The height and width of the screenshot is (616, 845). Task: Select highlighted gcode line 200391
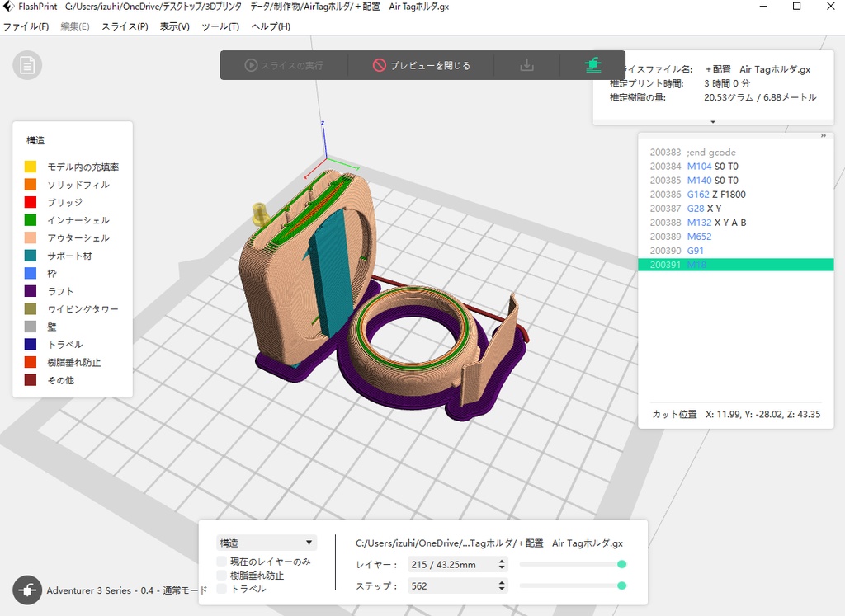point(735,265)
